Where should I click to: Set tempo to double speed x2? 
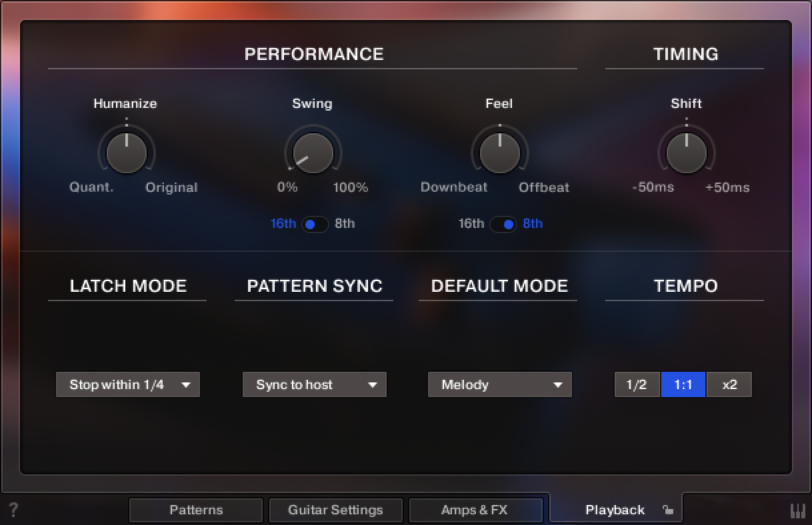tap(729, 384)
